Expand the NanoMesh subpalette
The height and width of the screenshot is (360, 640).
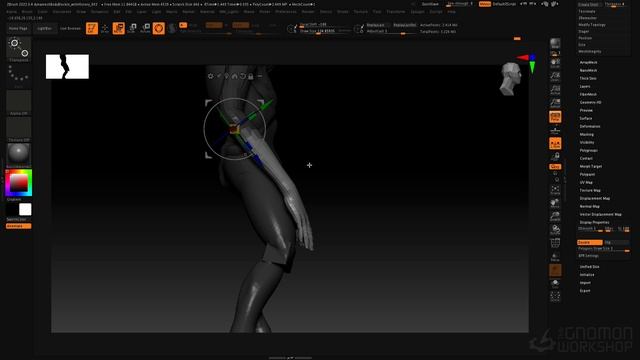[x=589, y=71]
